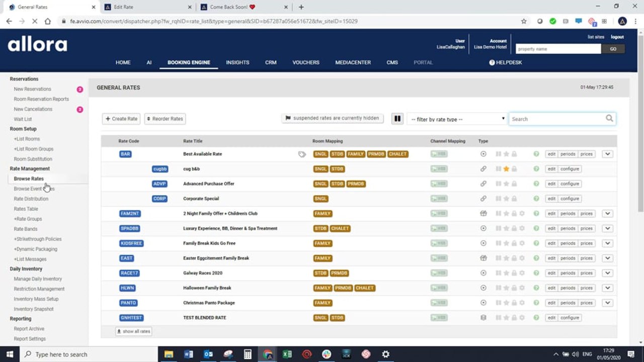Viewport: 644px width, 362px height.
Task: Click the green help icon in BAR row
Action: click(x=536, y=154)
